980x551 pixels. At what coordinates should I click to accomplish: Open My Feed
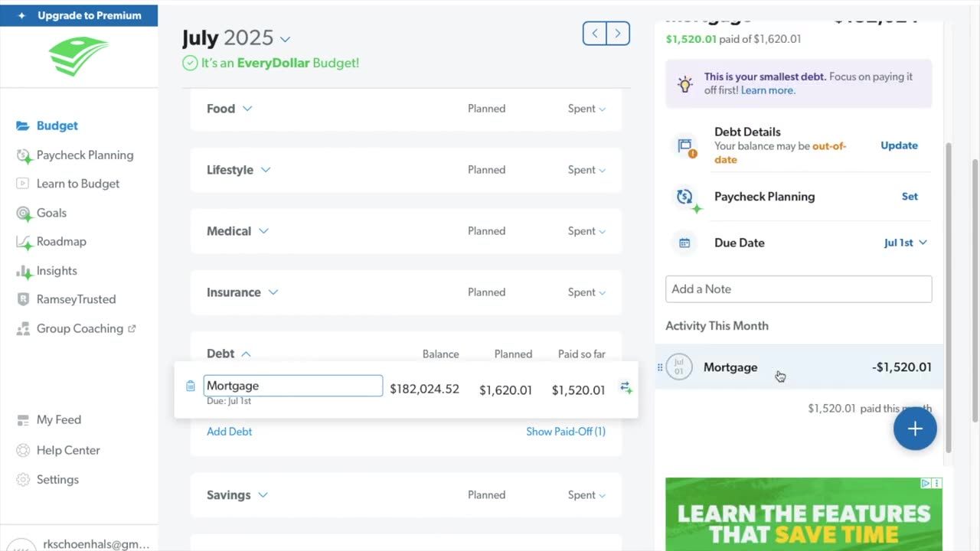tap(48, 419)
